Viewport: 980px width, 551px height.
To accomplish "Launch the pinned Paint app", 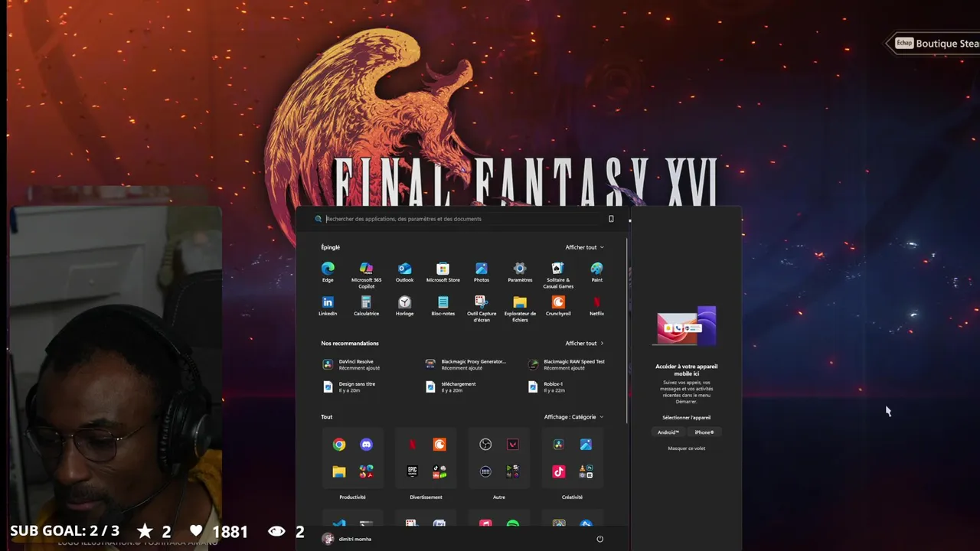I will 596,272.
